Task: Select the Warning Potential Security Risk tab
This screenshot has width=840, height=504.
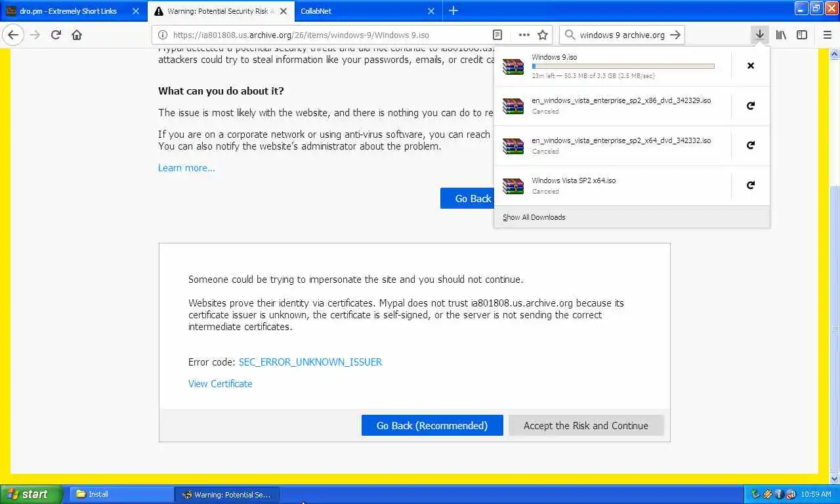Action: (x=220, y=11)
